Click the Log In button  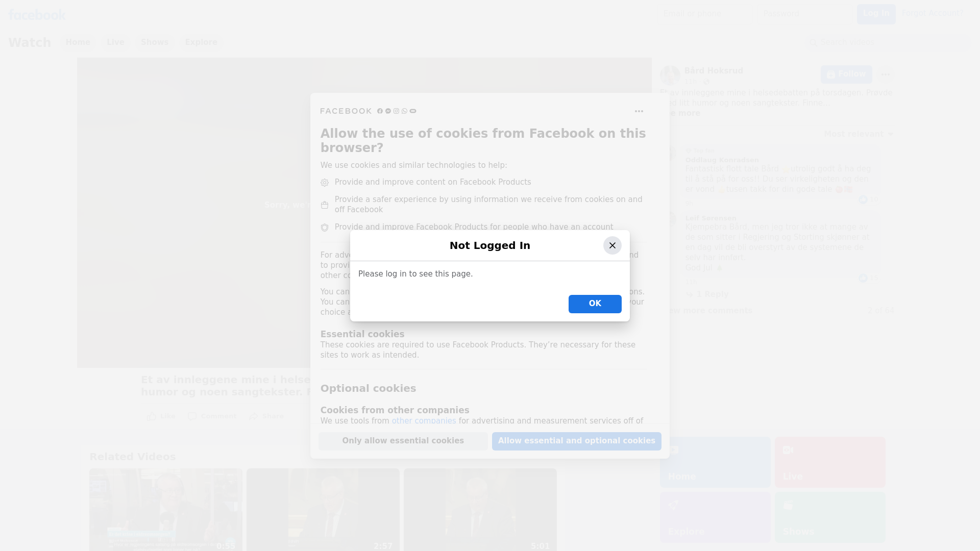coord(876,14)
